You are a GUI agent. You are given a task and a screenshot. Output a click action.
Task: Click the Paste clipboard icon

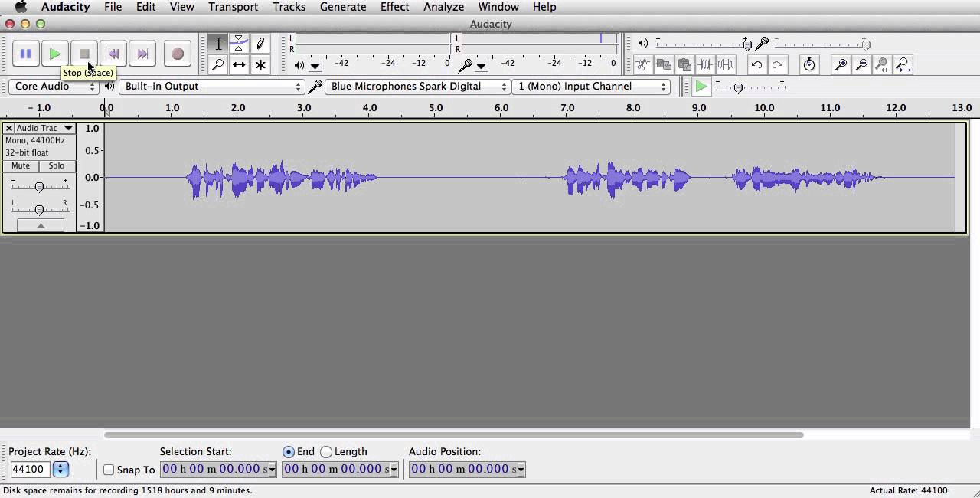(x=684, y=65)
